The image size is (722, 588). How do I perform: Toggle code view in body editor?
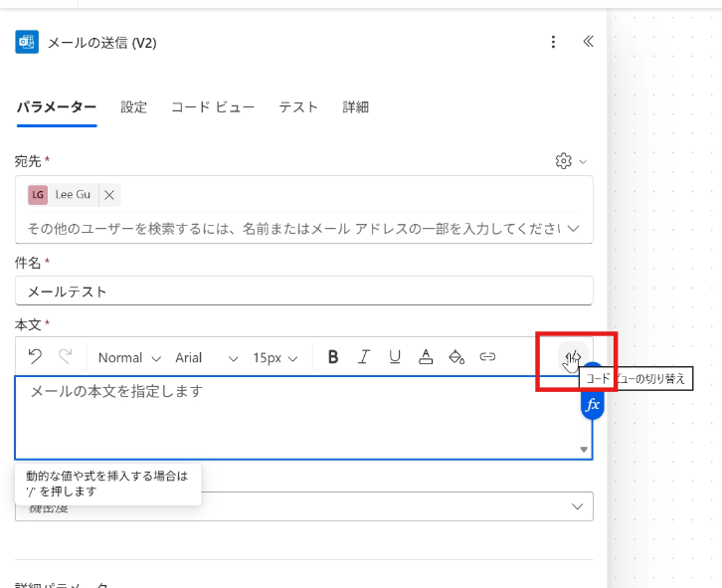(572, 357)
